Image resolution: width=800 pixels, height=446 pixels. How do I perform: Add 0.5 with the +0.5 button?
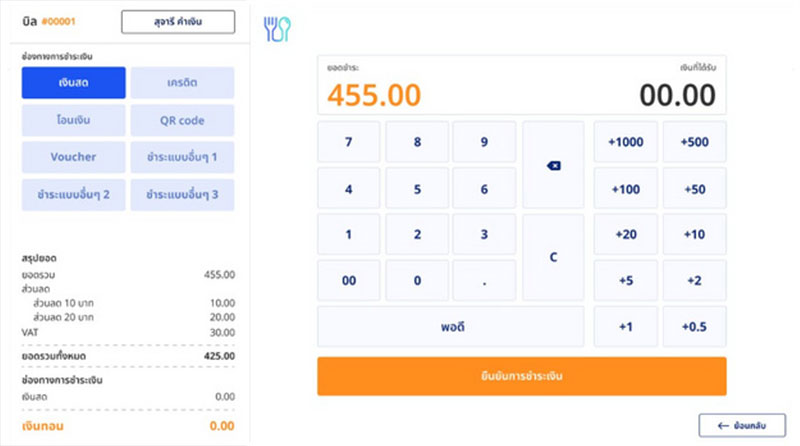pyautogui.click(x=694, y=327)
